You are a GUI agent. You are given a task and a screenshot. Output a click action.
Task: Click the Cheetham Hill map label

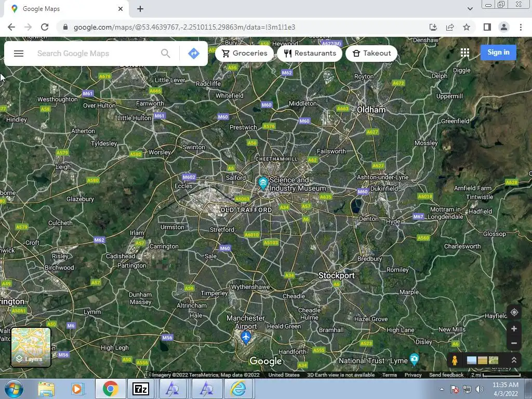pos(276,159)
